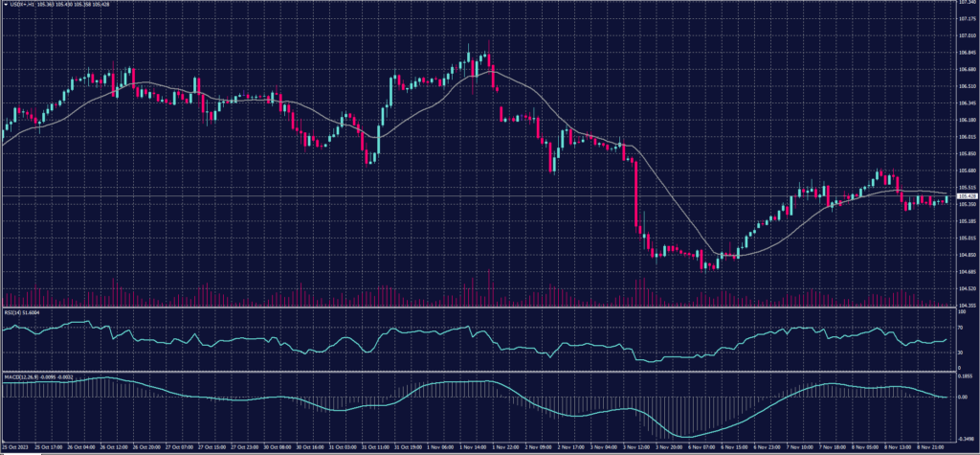
Task: Click the 25 Oct 2023 date label
Action: coord(17,446)
